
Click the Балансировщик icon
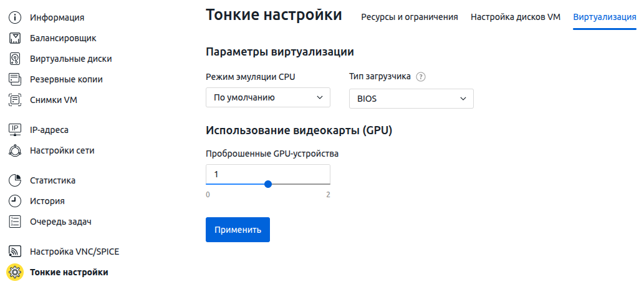pos(15,38)
